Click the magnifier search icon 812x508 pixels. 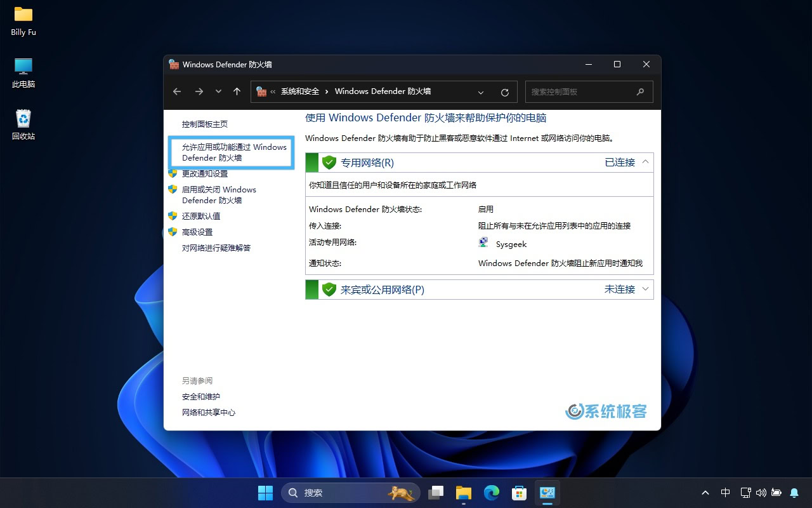click(640, 91)
